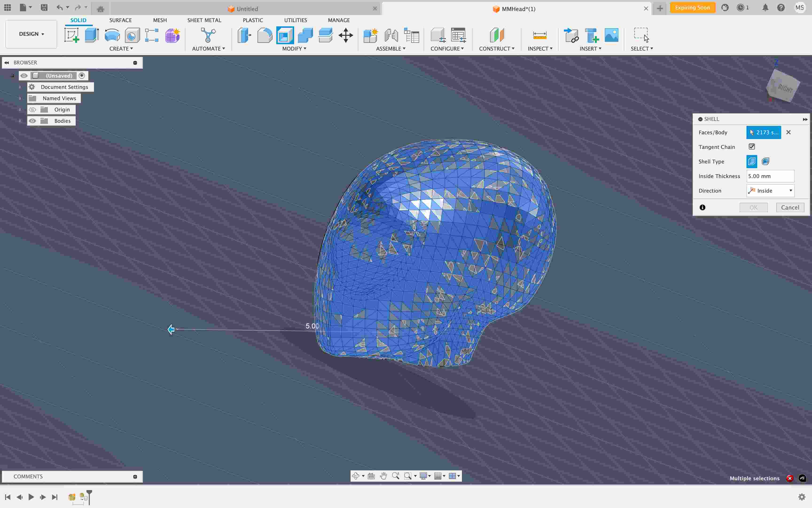Activate the Unsaved component radio button

(82, 75)
